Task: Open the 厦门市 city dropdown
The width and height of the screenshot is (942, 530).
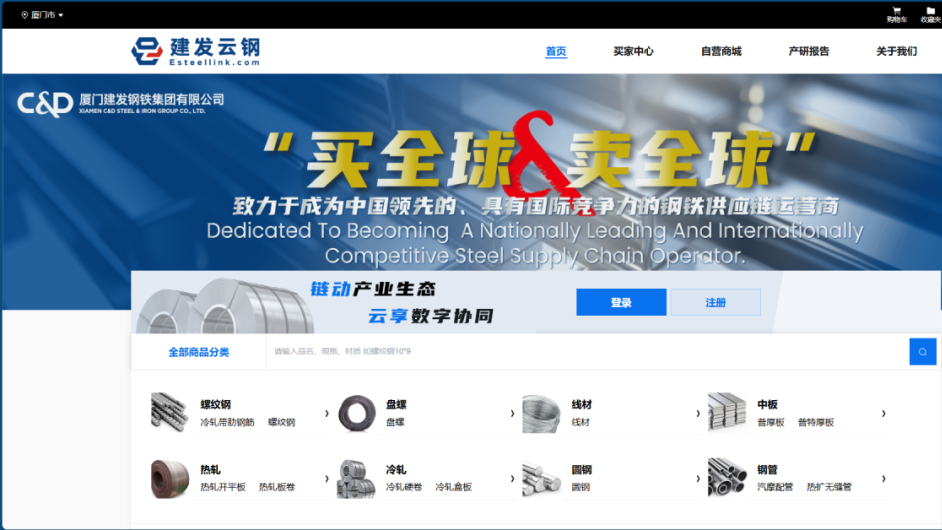Action: [x=42, y=15]
